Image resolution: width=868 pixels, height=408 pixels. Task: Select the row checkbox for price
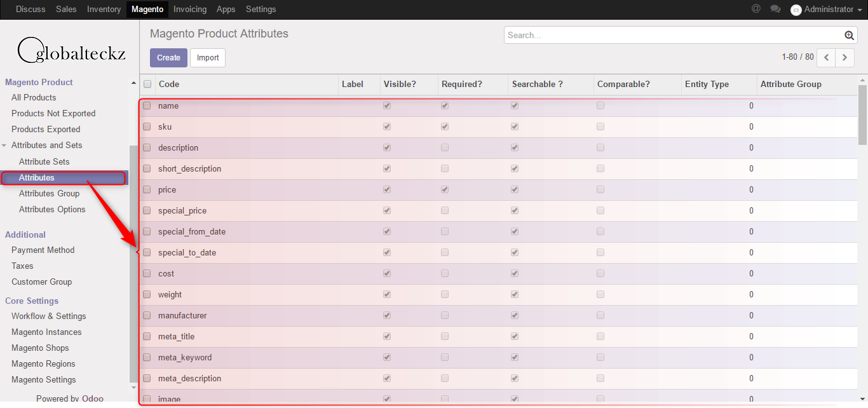147,190
